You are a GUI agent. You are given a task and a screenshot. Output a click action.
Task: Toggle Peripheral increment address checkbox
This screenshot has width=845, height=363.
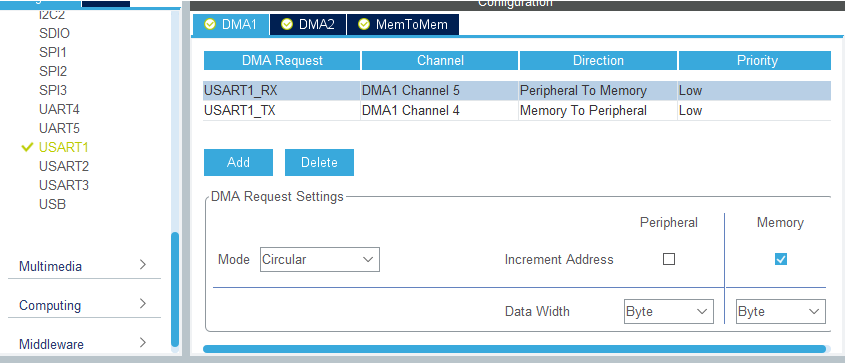[x=669, y=259]
